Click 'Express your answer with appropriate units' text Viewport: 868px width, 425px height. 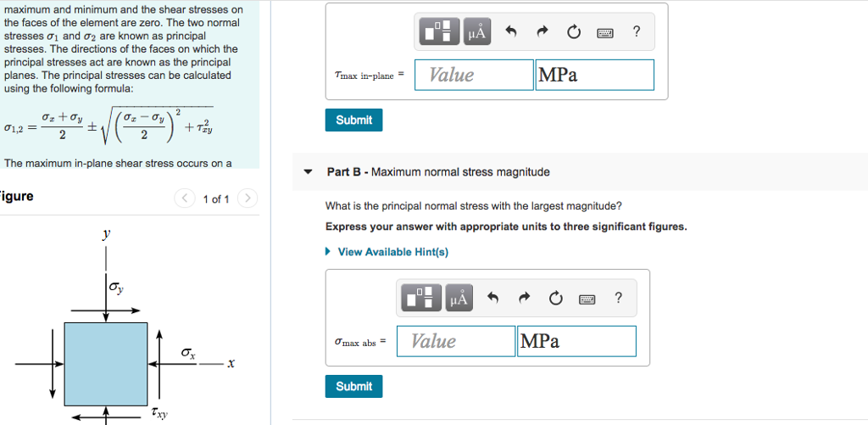coord(506,226)
